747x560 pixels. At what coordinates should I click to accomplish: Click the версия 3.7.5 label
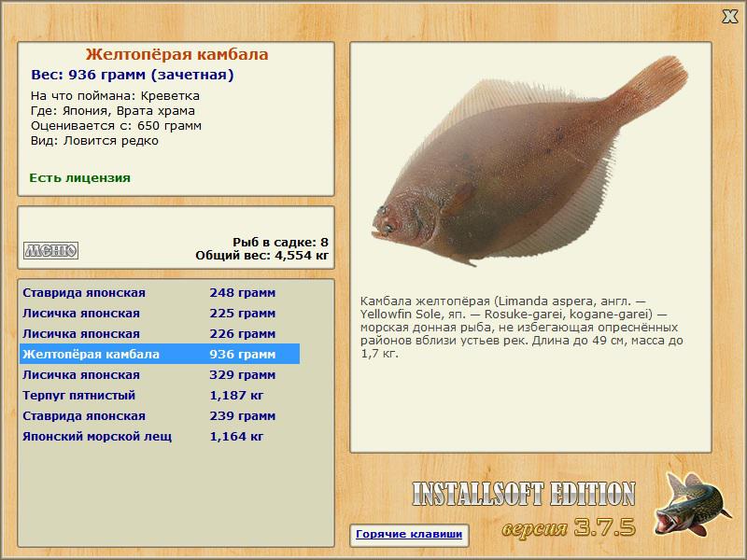pos(569,527)
